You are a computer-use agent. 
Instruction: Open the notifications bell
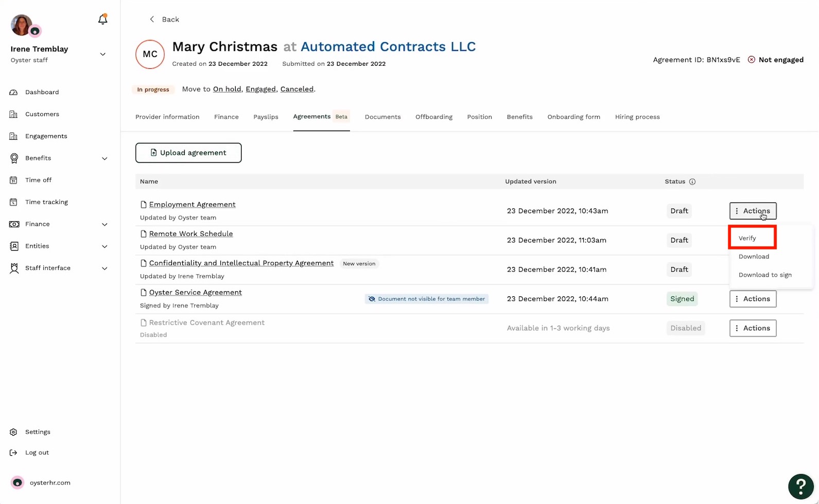point(103,20)
